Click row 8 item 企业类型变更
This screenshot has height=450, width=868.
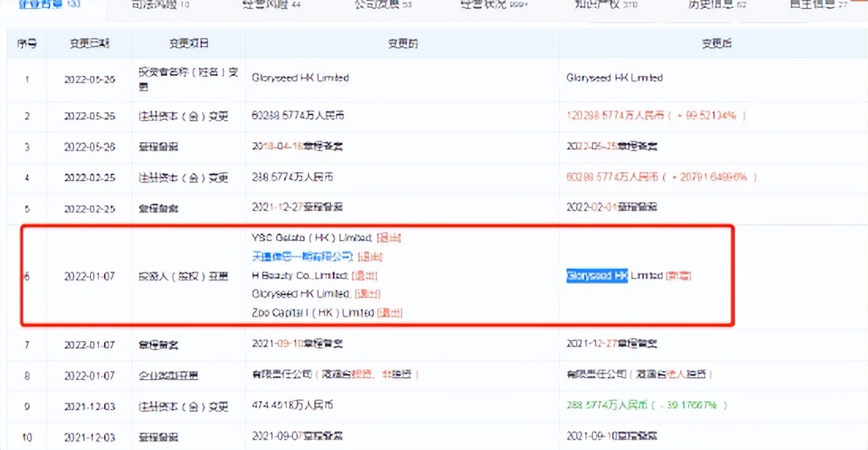click(168, 376)
